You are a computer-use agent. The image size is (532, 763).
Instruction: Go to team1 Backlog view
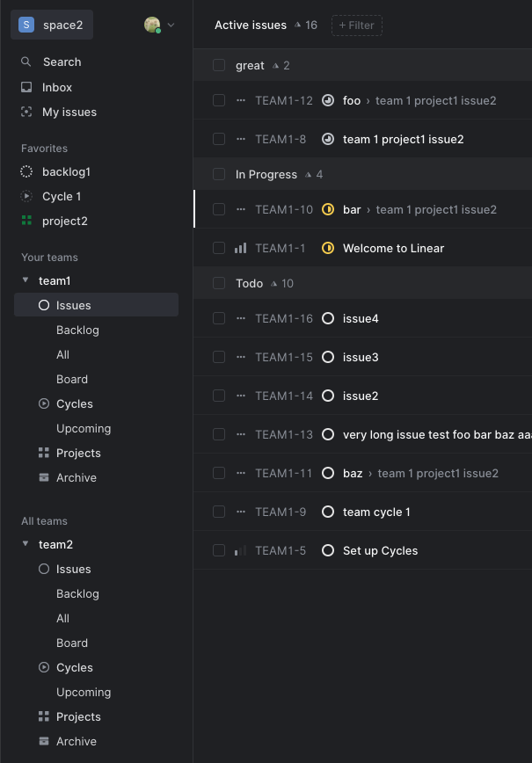tap(77, 330)
